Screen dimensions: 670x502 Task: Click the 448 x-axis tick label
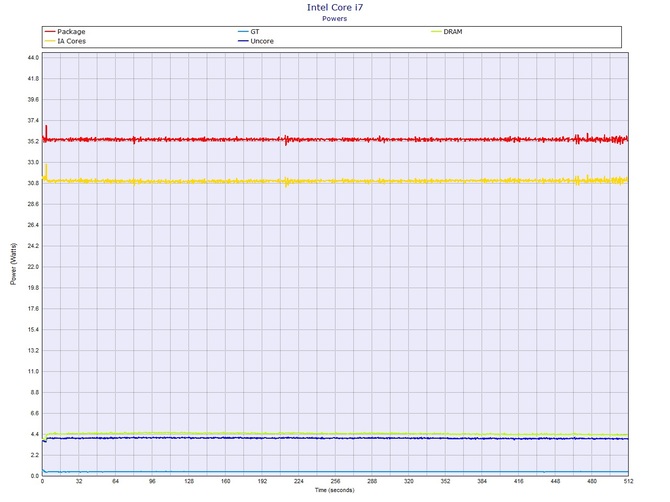pyautogui.click(x=555, y=481)
